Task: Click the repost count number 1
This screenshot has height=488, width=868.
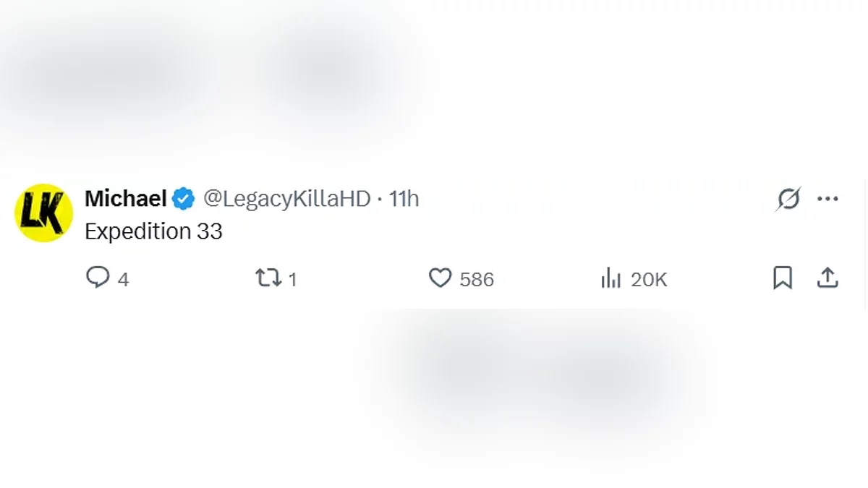Action: [292, 279]
